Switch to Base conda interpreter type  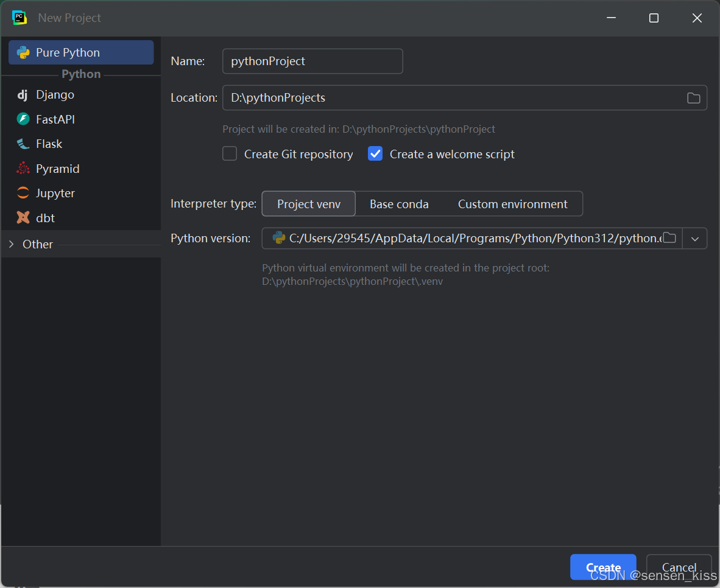399,204
